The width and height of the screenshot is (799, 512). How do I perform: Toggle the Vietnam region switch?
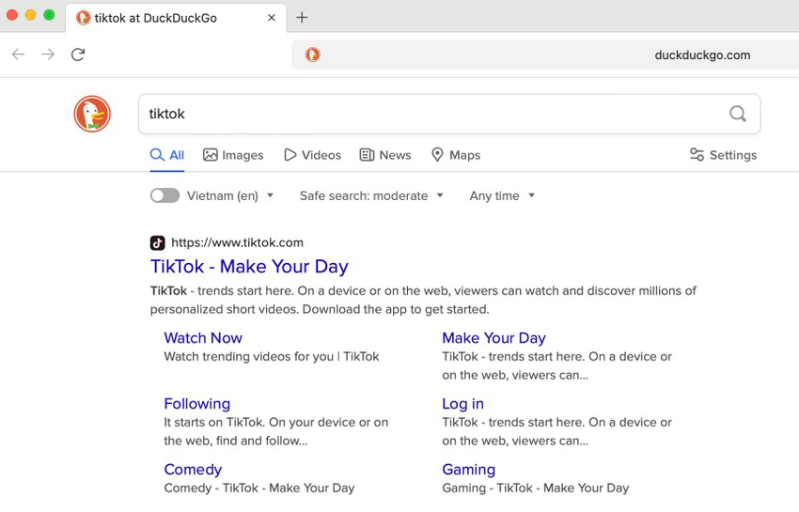pyautogui.click(x=165, y=196)
